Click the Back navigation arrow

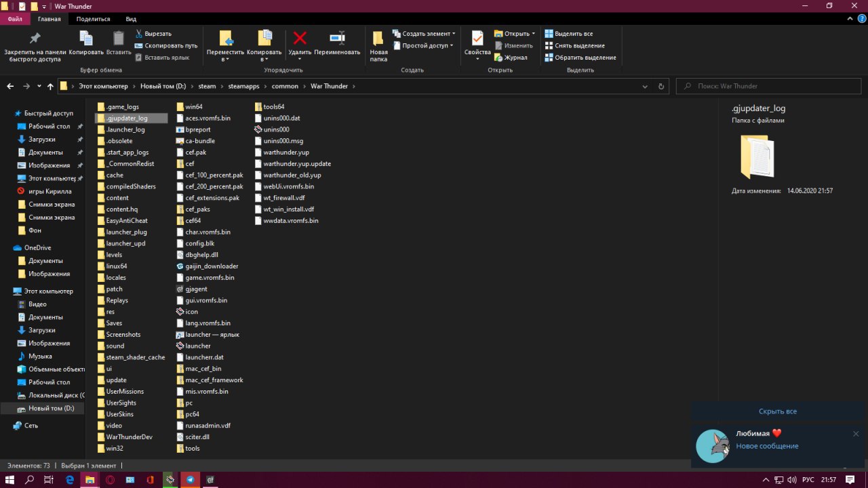tap(10, 86)
